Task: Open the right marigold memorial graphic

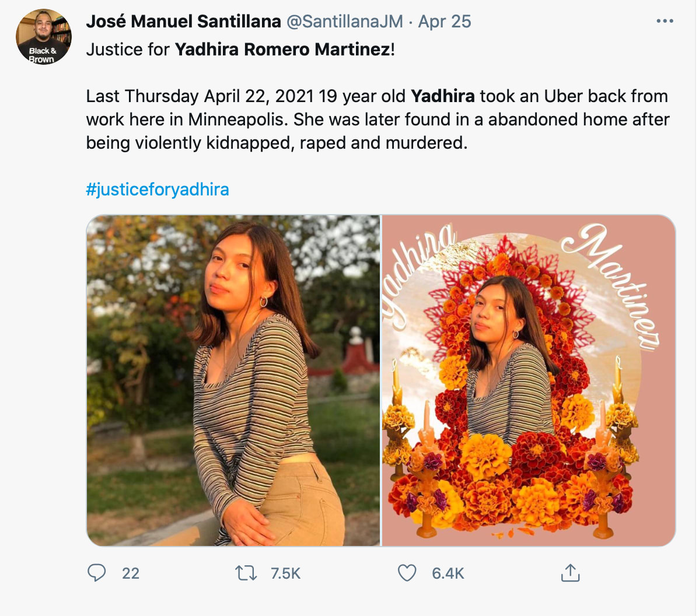Action: pos(529,380)
